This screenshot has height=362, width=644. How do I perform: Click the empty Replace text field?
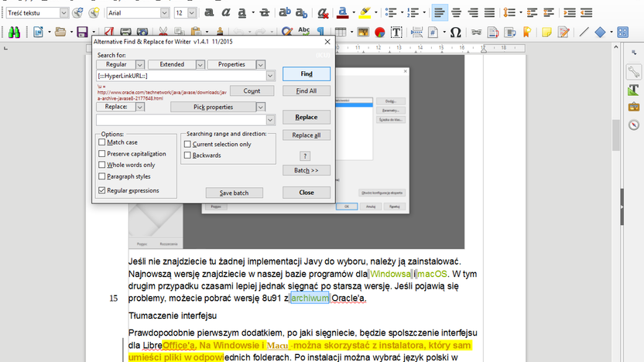click(x=181, y=120)
